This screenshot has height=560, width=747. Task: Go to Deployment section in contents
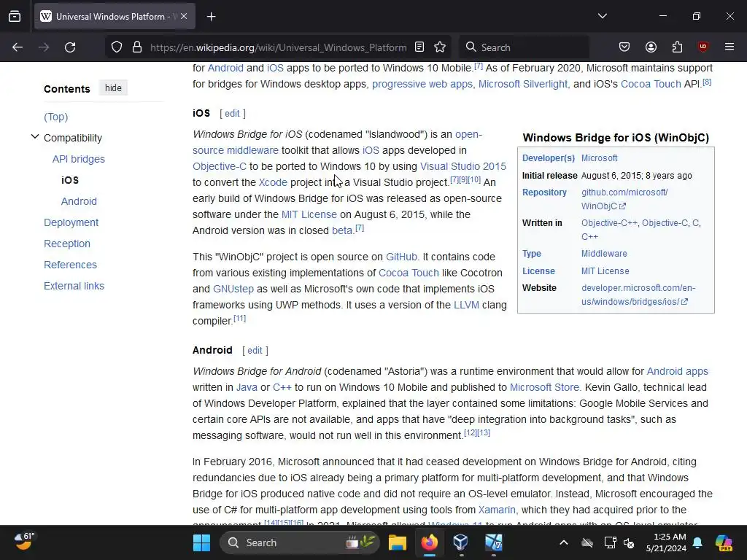tap(71, 222)
